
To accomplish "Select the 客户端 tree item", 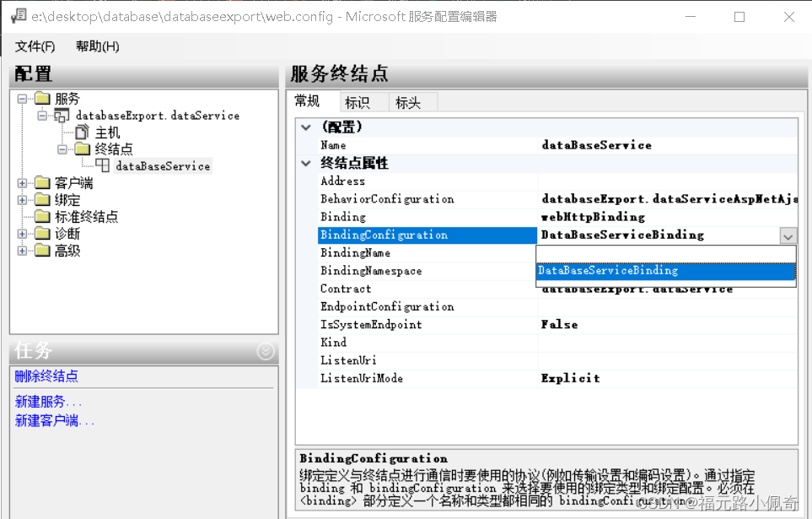I will click(73, 183).
